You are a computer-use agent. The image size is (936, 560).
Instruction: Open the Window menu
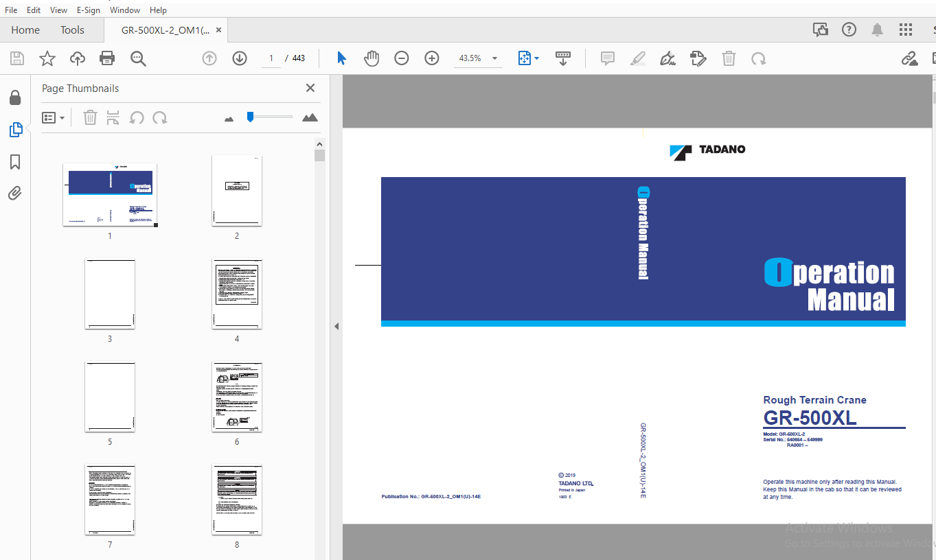pyautogui.click(x=125, y=10)
